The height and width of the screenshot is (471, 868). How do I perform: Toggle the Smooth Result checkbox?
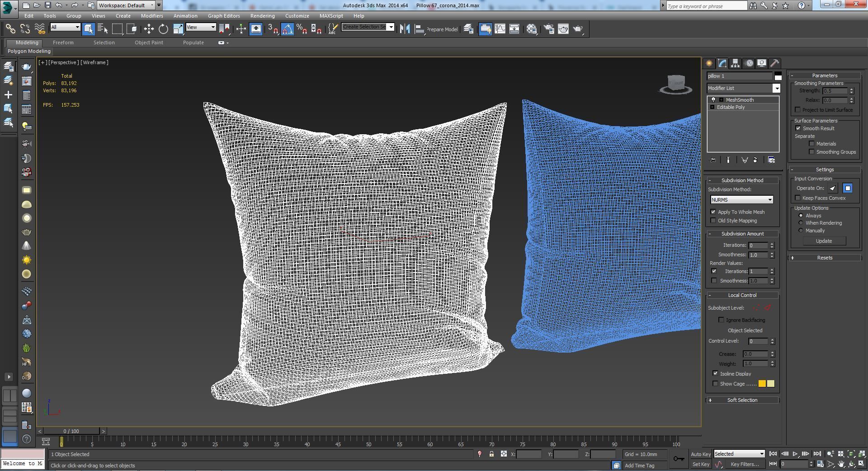[x=798, y=128]
